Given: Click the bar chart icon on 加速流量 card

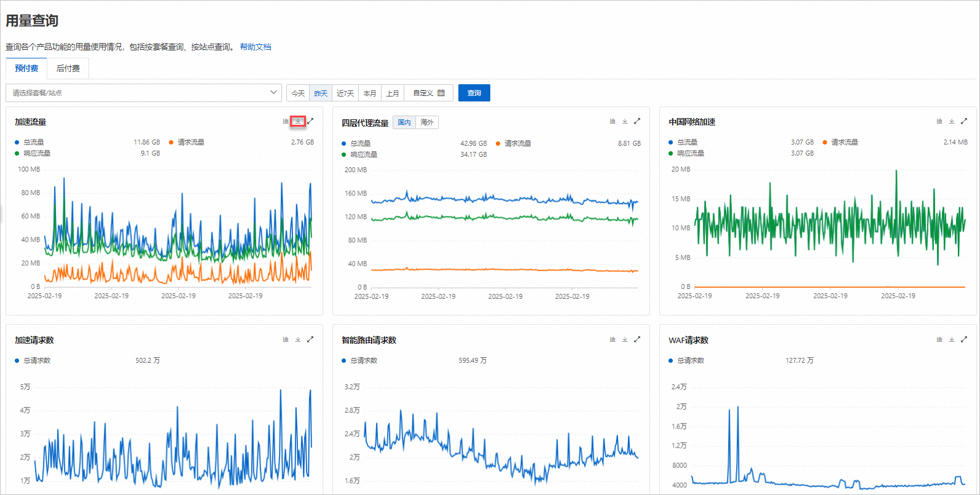Looking at the screenshot, I should point(286,121).
